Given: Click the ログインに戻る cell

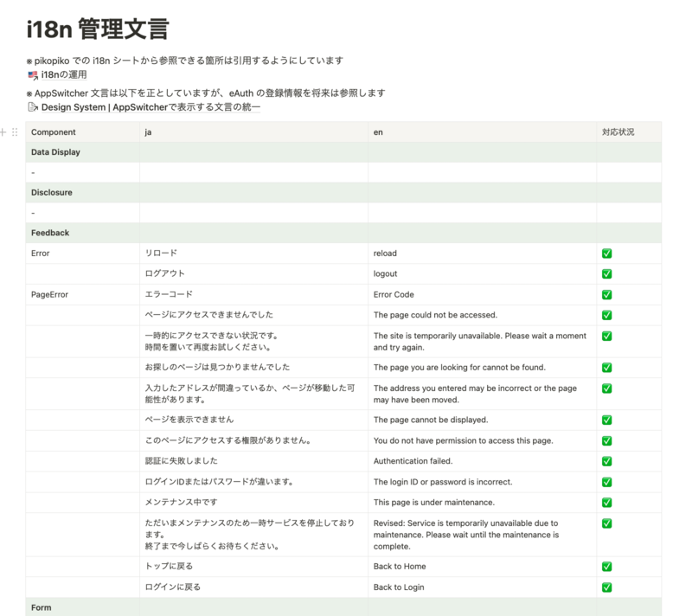Looking at the screenshot, I should [253, 587].
